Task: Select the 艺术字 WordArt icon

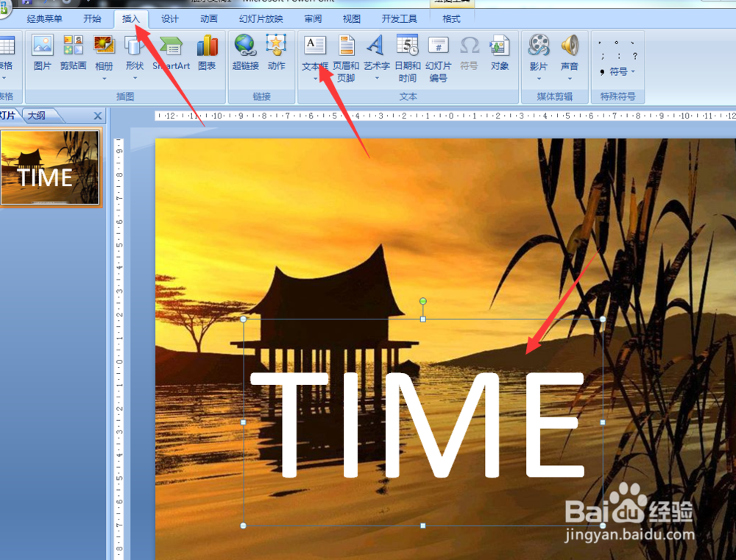Action: coord(376,45)
